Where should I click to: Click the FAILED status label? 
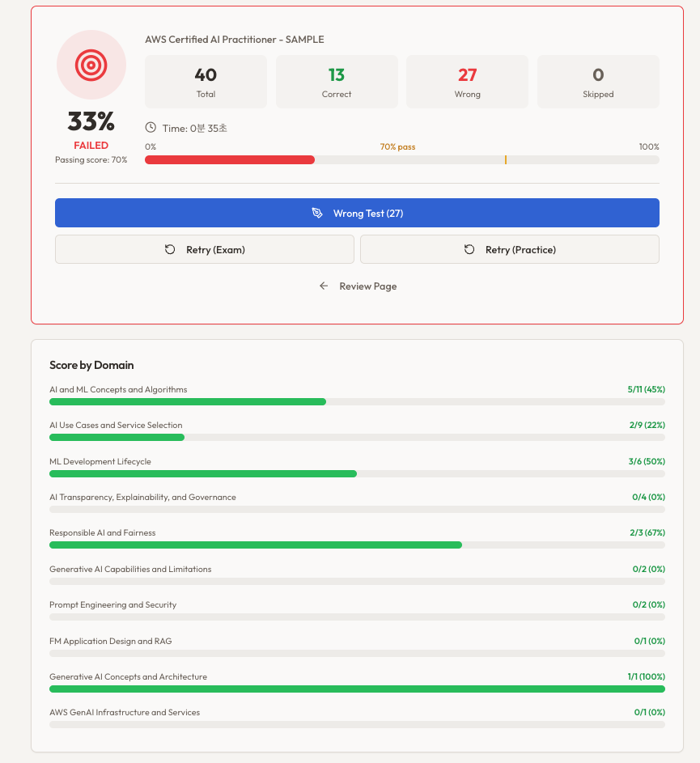91,146
